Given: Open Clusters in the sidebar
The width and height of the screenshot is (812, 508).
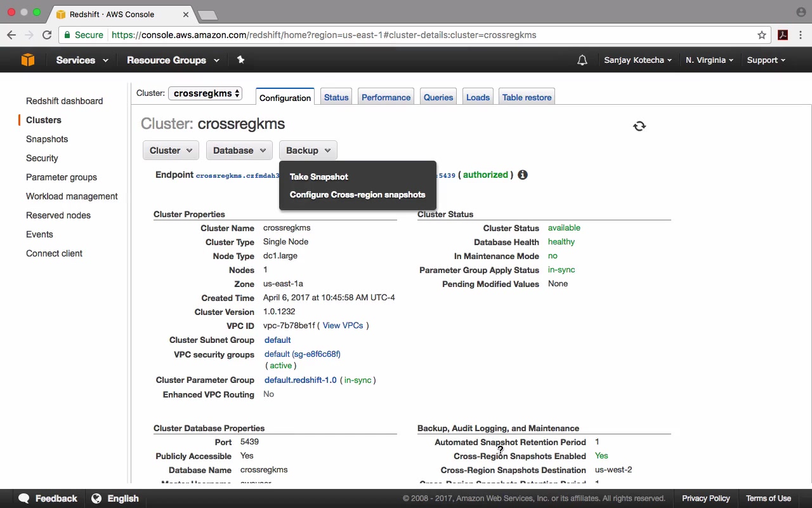Looking at the screenshot, I should pyautogui.click(x=44, y=120).
